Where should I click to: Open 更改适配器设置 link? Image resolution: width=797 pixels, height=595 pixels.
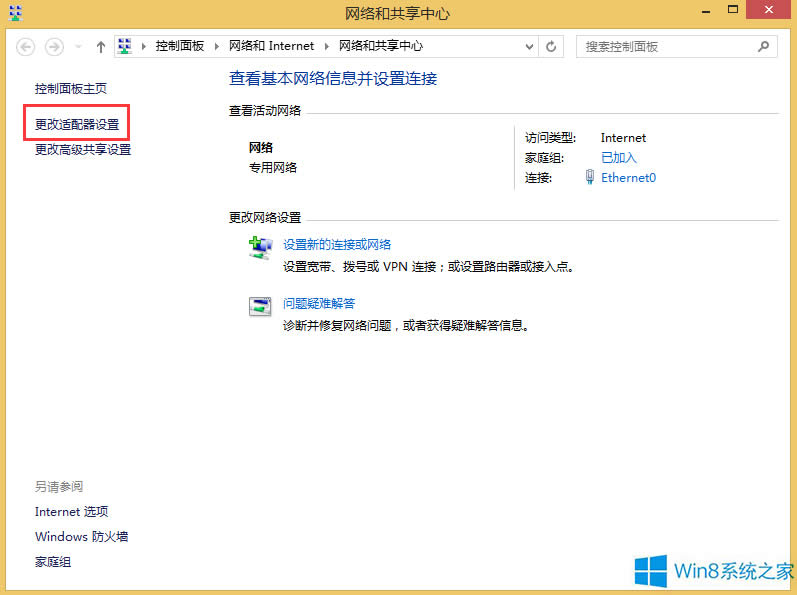77,125
